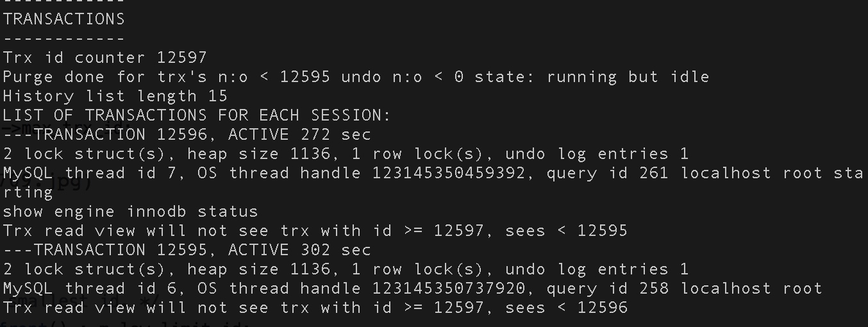
Task: Click the TRANSACTIONS section heading
Action: (x=63, y=19)
